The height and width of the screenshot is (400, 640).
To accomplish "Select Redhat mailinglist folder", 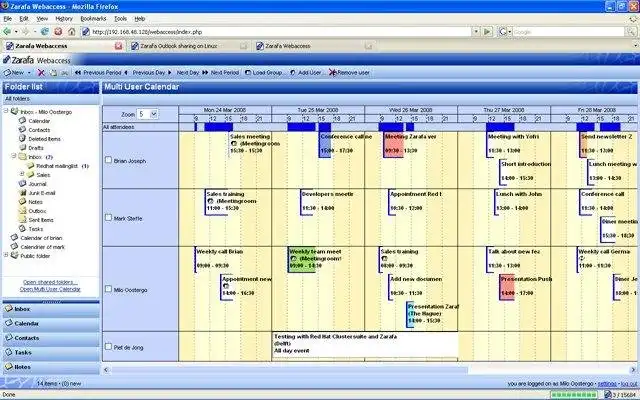I will point(58,166).
